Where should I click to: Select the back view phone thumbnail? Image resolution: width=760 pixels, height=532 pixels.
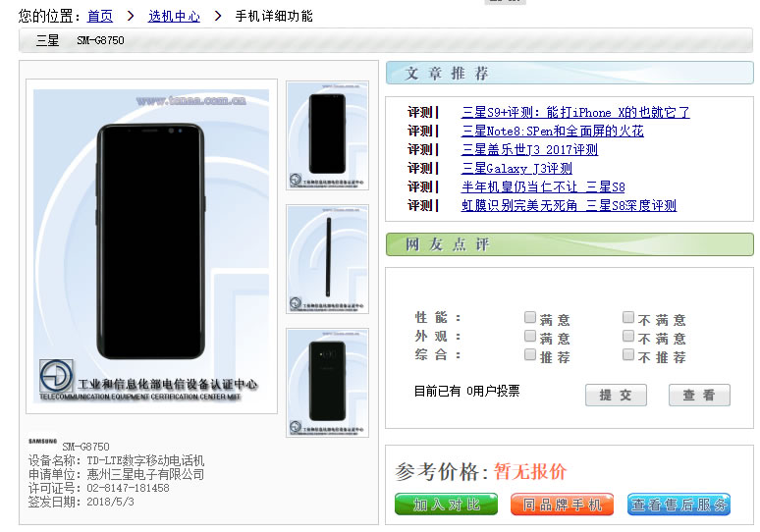pyautogui.click(x=328, y=383)
